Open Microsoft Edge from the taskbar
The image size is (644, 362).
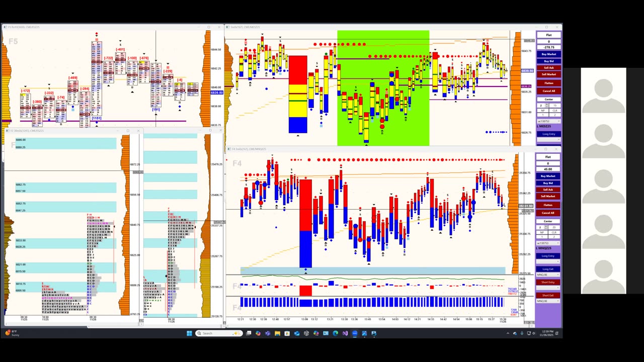coord(335,333)
